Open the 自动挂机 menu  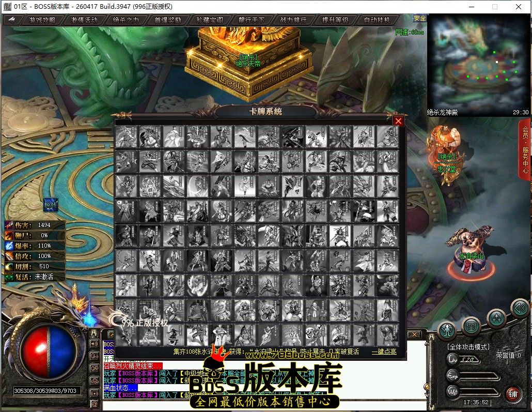(377, 20)
